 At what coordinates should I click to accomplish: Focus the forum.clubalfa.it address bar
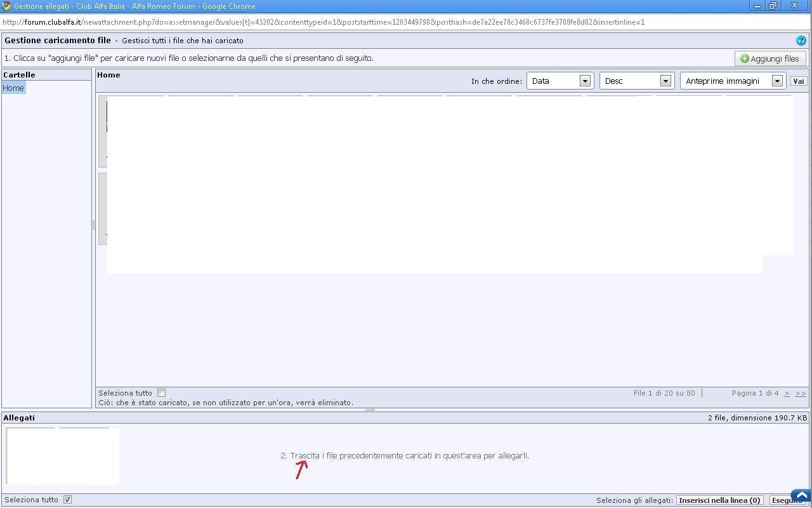click(x=324, y=22)
